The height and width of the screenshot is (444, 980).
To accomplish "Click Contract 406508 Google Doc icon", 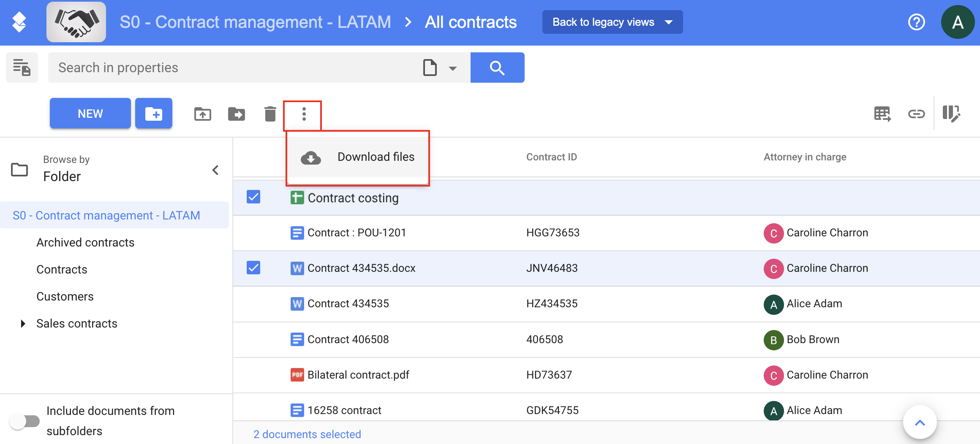I will click(297, 339).
